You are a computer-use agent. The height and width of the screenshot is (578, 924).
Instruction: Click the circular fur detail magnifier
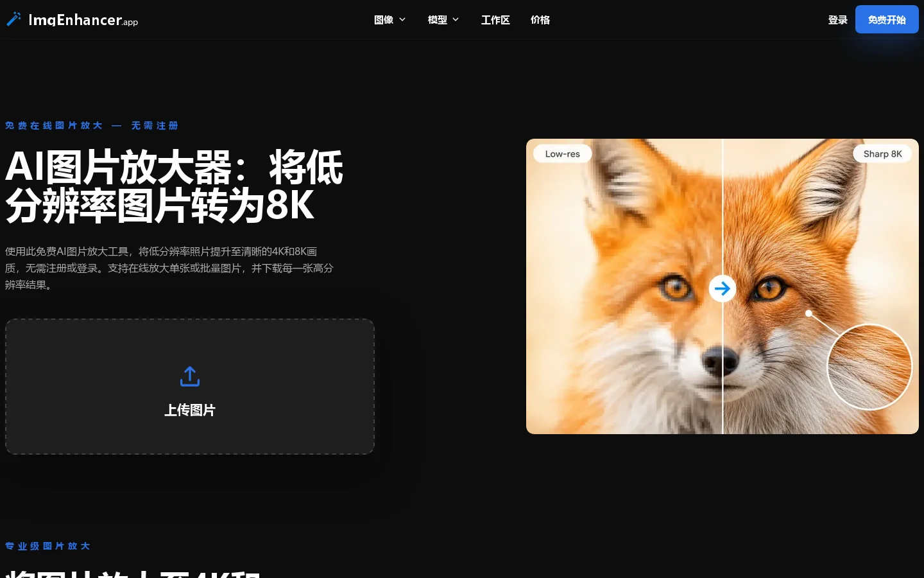click(x=869, y=367)
